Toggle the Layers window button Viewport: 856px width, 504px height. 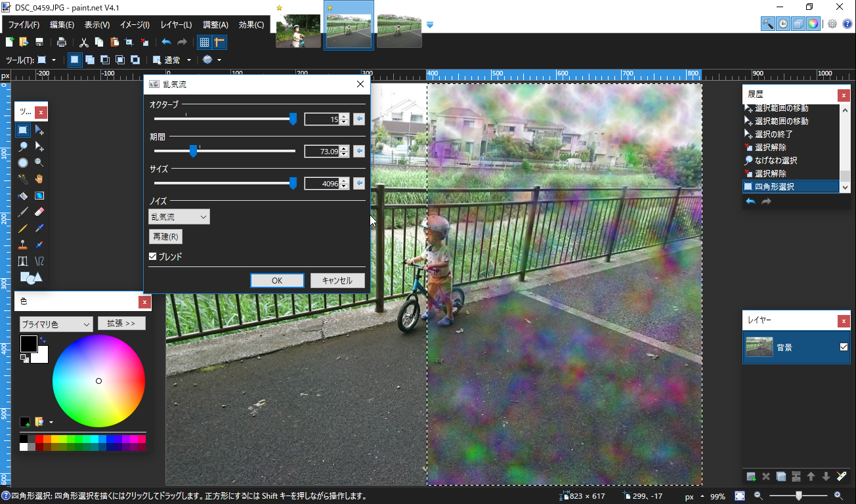[x=798, y=24]
